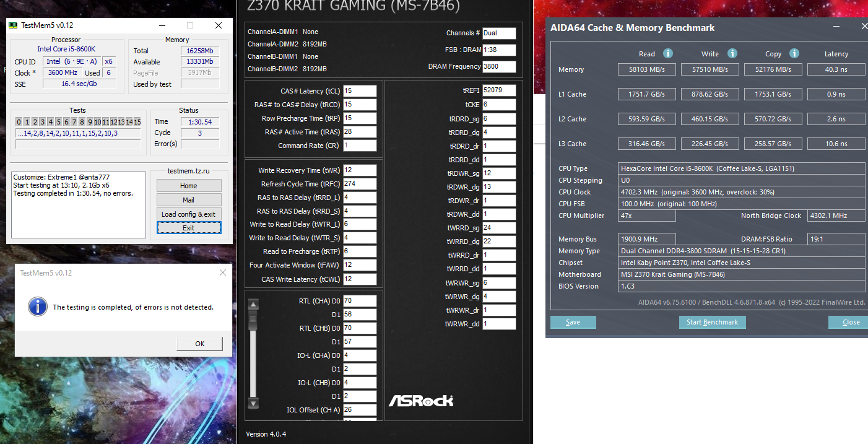Image resolution: width=868 pixels, height=444 pixels.
Task: Click Load config & exit button
Action: (189, 214)
